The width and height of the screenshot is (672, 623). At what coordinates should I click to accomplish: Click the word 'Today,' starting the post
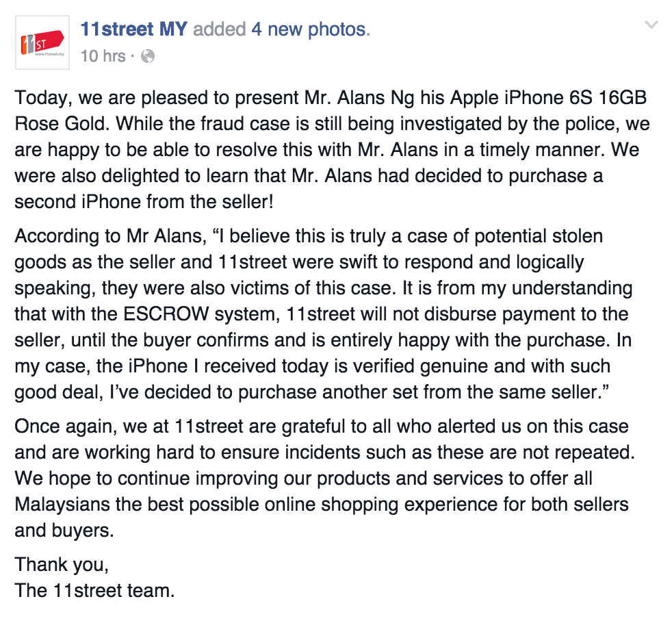44,98
